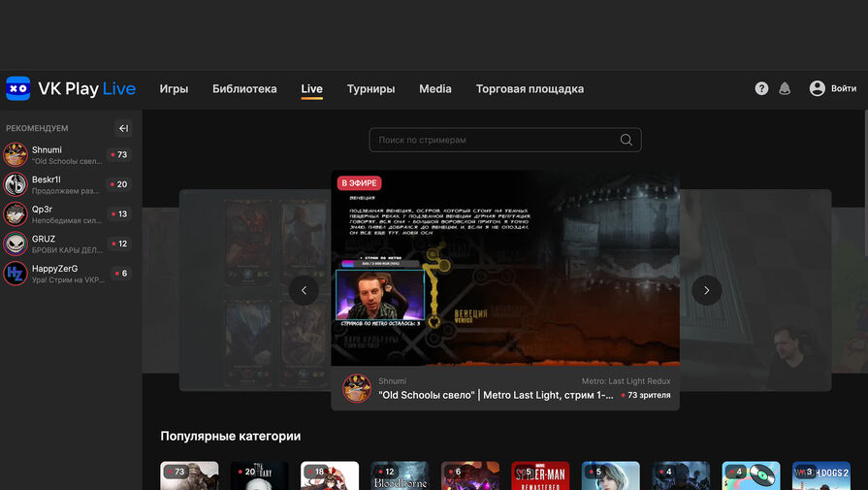Open Торговая площадка menu
The width and height of the screenshot is (868, 490).
(x=530, y=88)
